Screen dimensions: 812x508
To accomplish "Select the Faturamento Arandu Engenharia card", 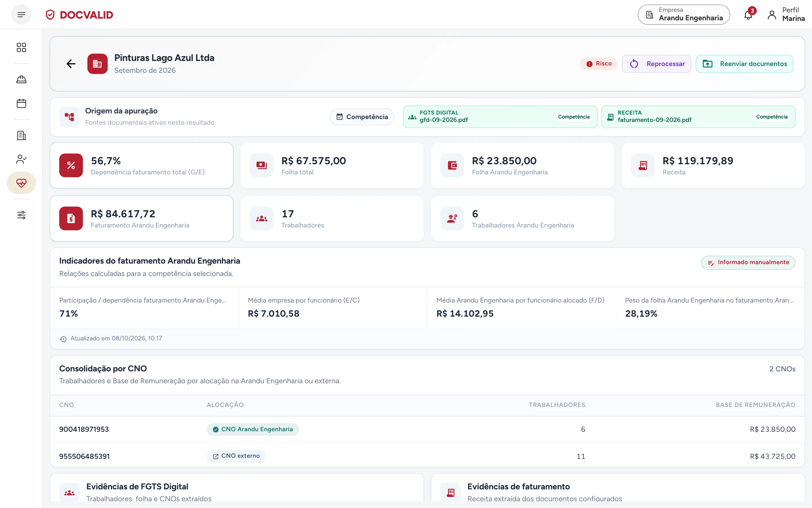I will (142, 218).
